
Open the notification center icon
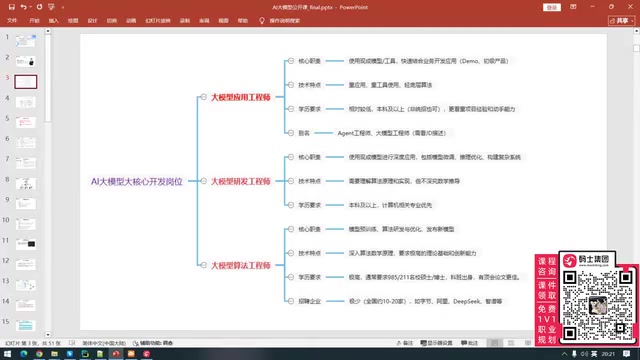(x=627, y=354)
